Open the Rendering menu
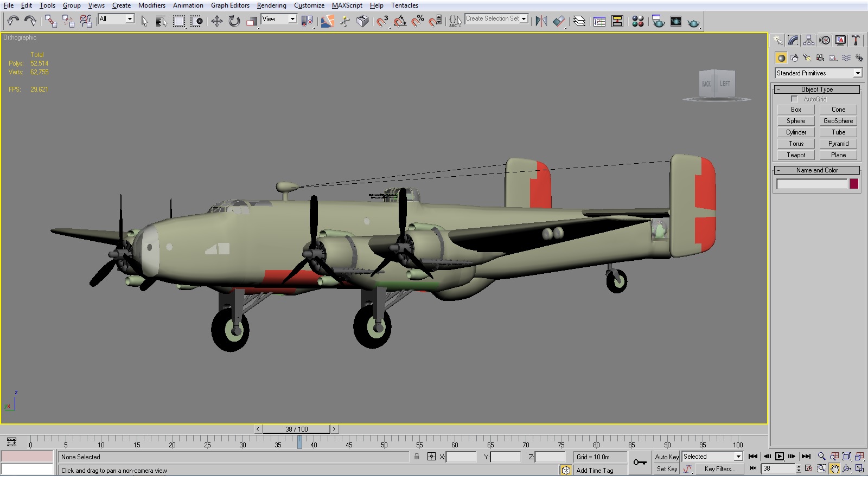Screen dimensions: 868x488 point(271,5)
